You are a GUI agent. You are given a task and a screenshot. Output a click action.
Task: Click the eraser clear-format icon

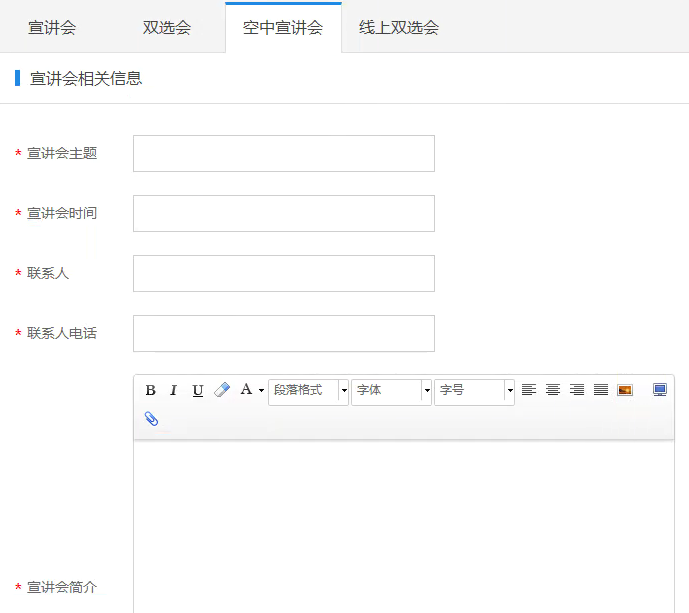[x=222, y=390]
